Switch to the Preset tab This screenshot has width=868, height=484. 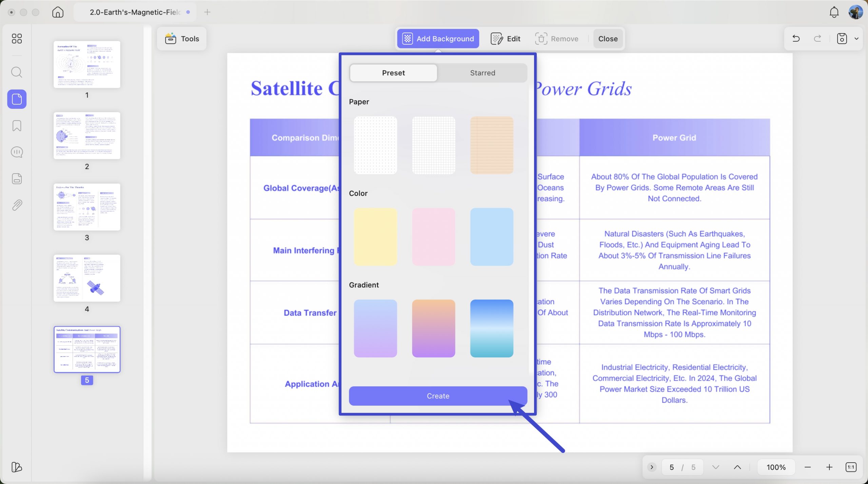(x=393, y=73)
